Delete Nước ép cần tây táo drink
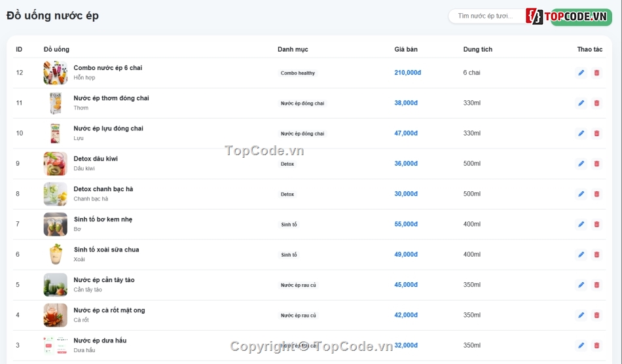The height and width of the screenshot is (364, 622). [596, 285]
